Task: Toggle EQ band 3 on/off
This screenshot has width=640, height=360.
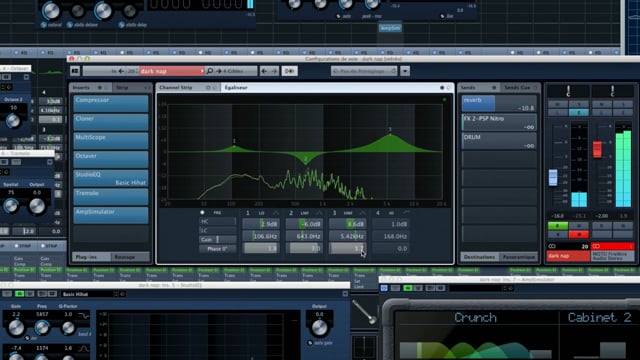Action: pyautogui.click(x=334, y=213)
